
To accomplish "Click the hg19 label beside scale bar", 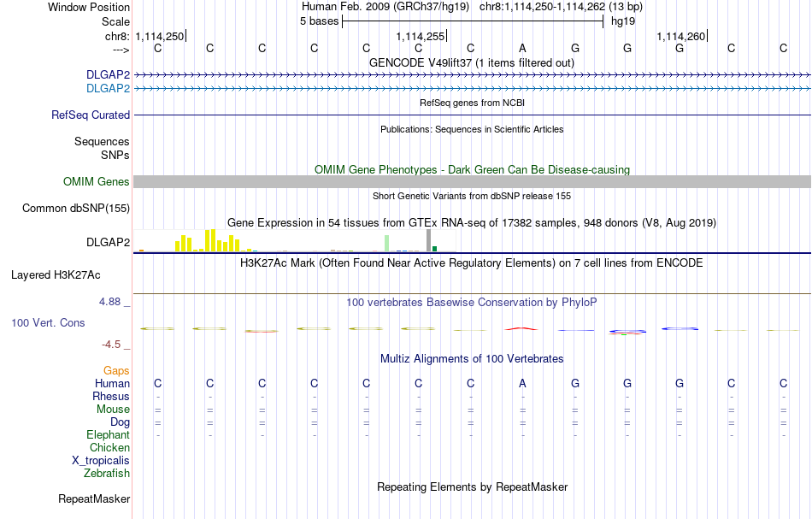I will click(x=623, y=21).
